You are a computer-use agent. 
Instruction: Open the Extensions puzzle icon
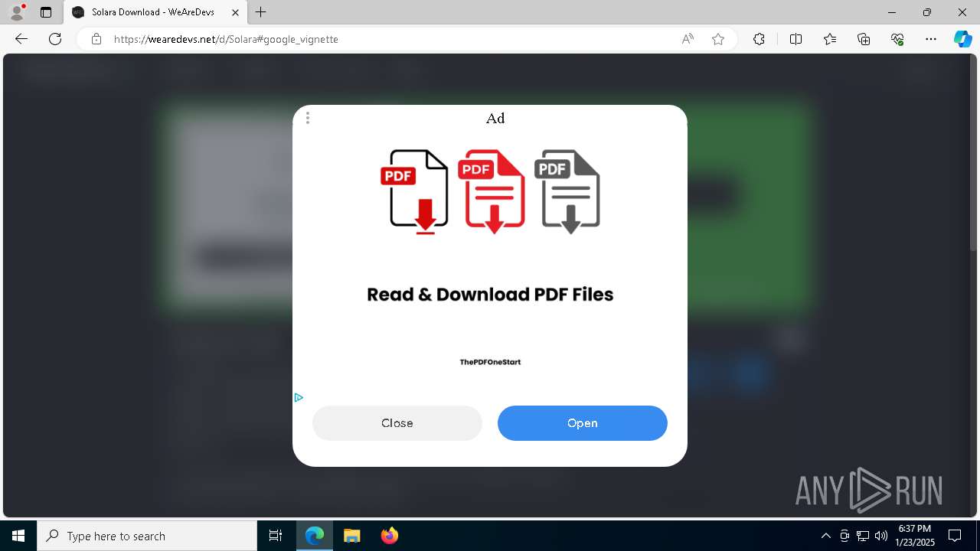pyautogui.click(x=759, y=39)
